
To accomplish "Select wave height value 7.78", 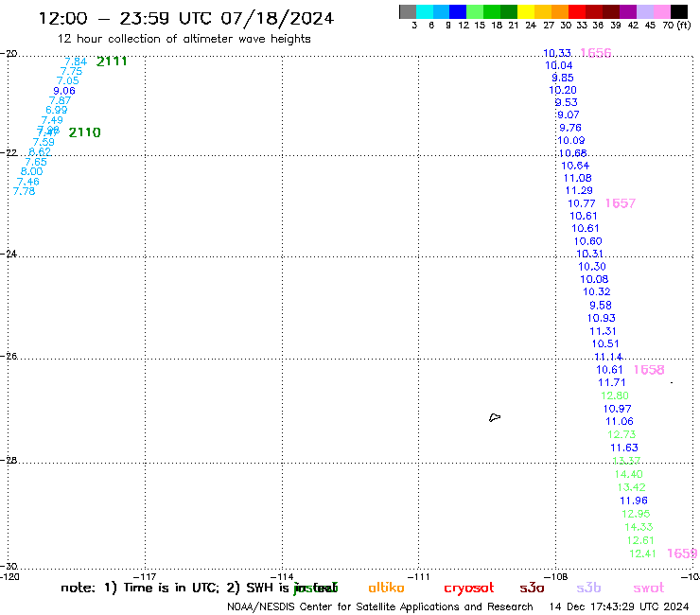I will coord(24,191).
